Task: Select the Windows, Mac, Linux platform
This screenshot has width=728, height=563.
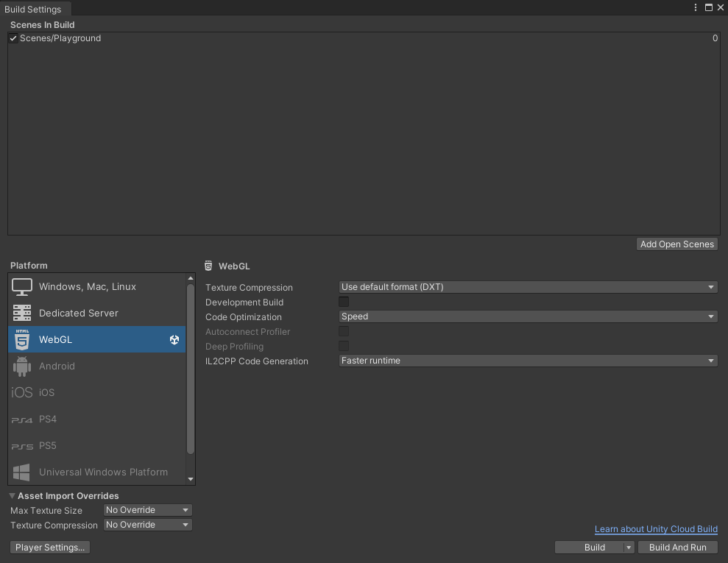Action: pos(96,287)
